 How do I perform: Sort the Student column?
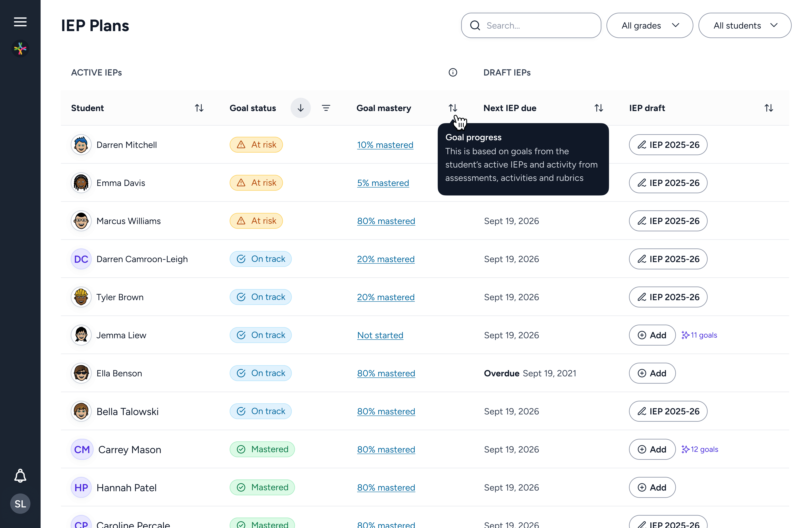tap(199, 108)
